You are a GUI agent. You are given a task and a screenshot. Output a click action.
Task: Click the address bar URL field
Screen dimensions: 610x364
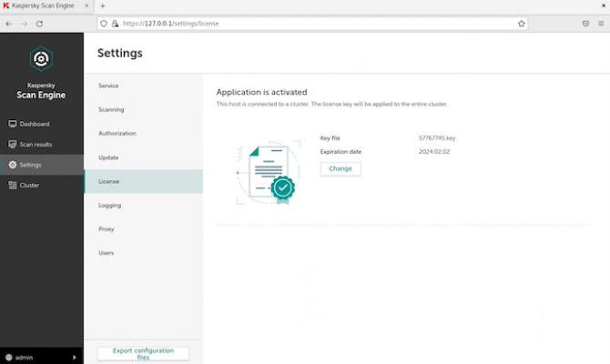(312, 24)
